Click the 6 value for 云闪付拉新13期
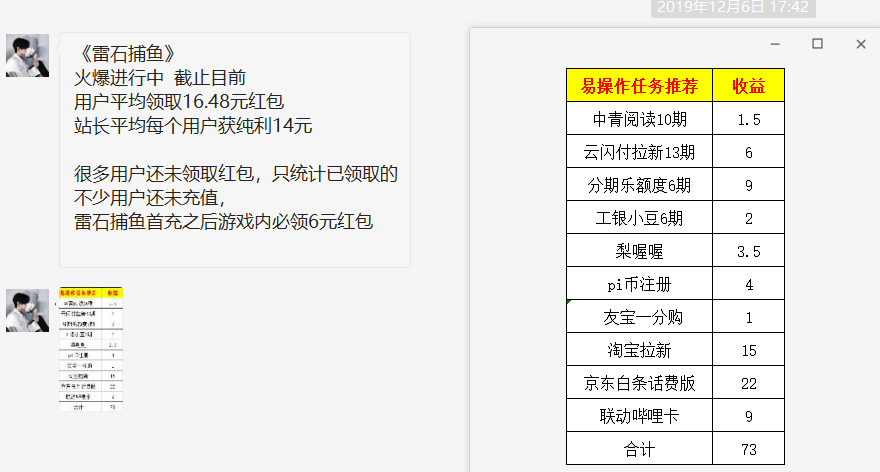 [x=749, y=152]
